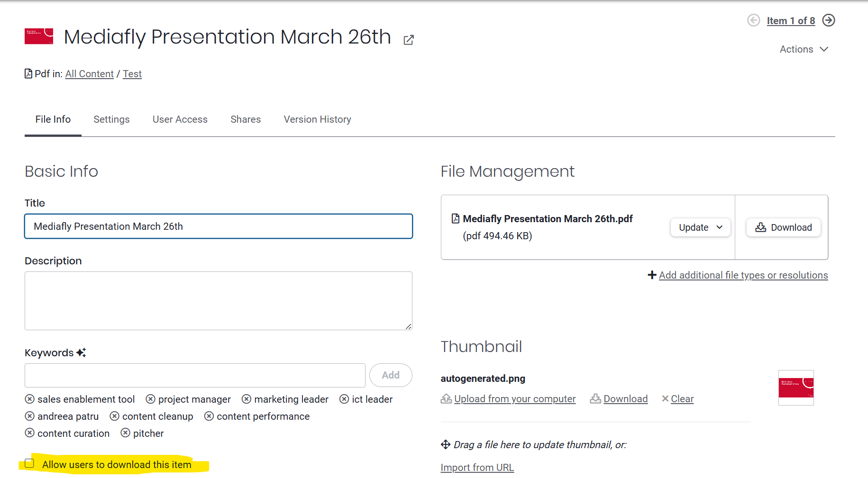Viewport: 868px width, 478px height.
Task: Click the autogenerated thumbnail preview image
Action: click(x=796, y=388)
